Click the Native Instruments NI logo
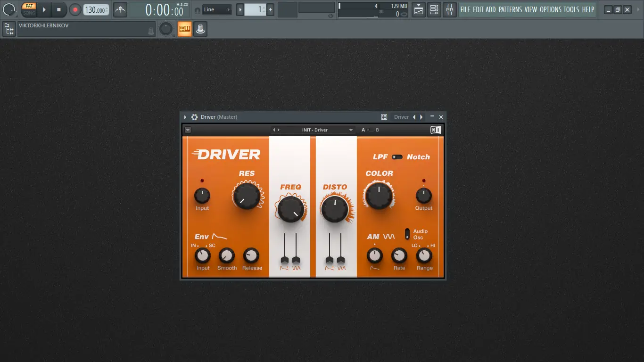This screenshot has height=362, width=644. [436, 130]
